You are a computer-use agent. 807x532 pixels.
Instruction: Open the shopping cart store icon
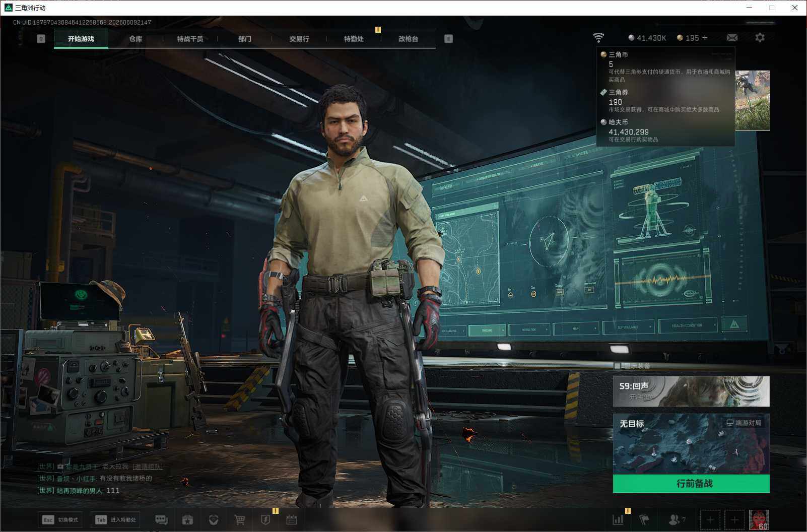click(x=240, y=520)
